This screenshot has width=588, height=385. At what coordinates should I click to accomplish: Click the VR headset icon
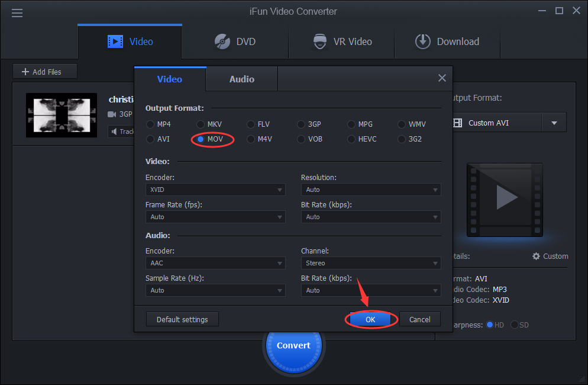click(320, 41)
